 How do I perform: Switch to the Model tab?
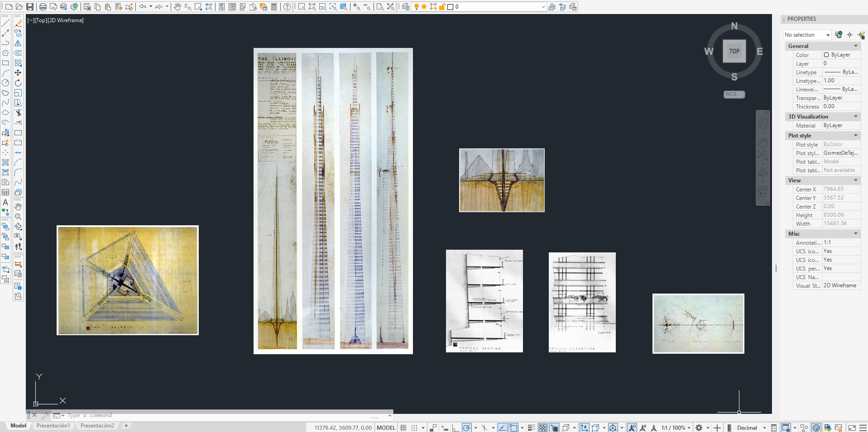pos(18,426)
